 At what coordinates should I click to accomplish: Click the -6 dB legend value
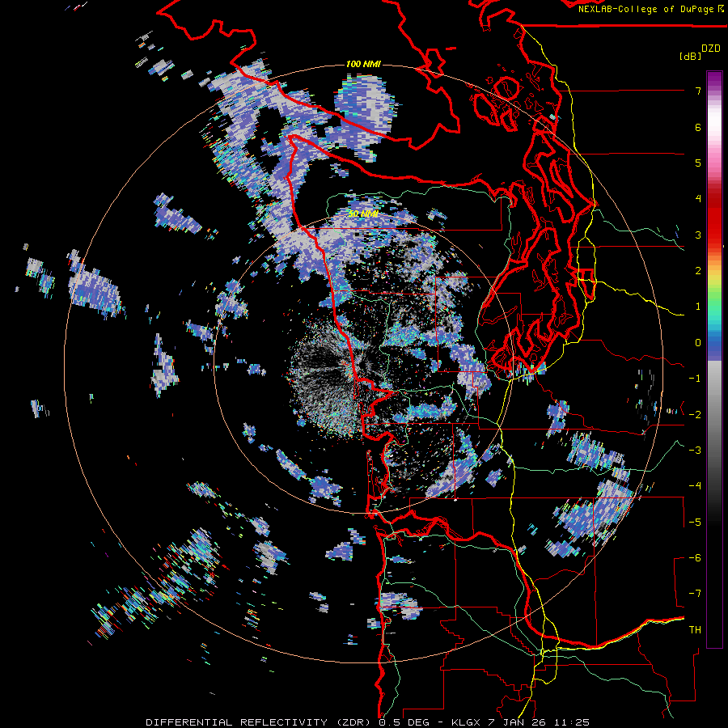coord(695,558)
